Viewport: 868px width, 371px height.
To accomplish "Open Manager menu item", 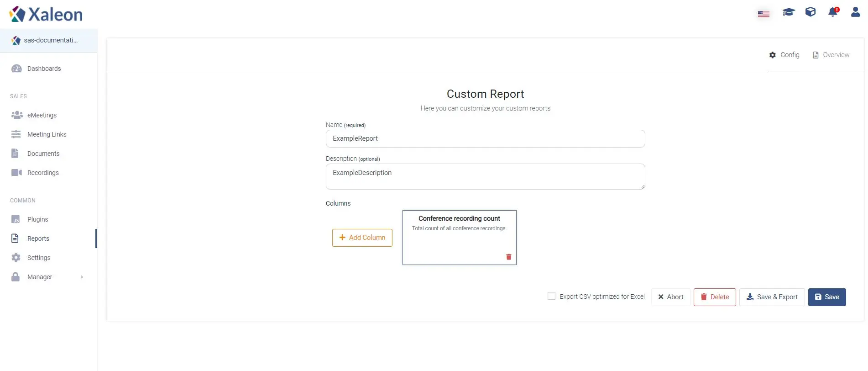I will 48,277.
